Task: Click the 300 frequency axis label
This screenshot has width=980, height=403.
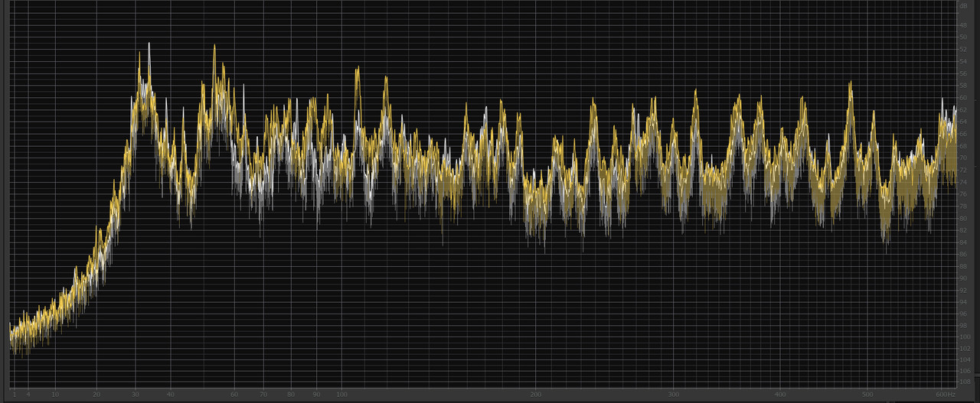Action: 674,395
